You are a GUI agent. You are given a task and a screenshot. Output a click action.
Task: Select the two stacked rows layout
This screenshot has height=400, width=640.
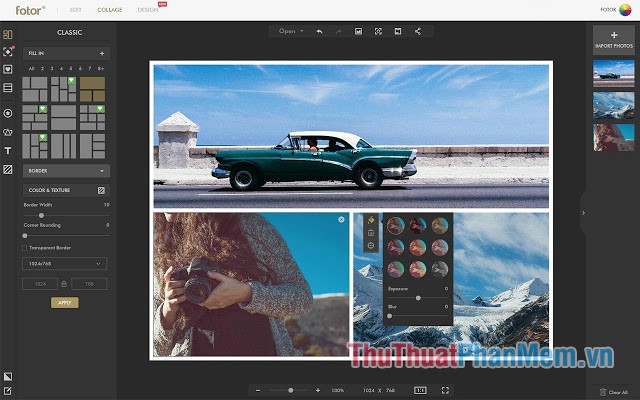click(x=63, y=118)
